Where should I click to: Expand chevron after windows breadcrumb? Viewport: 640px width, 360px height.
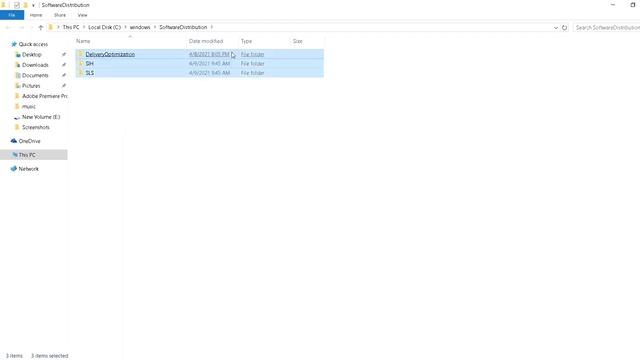155,27
